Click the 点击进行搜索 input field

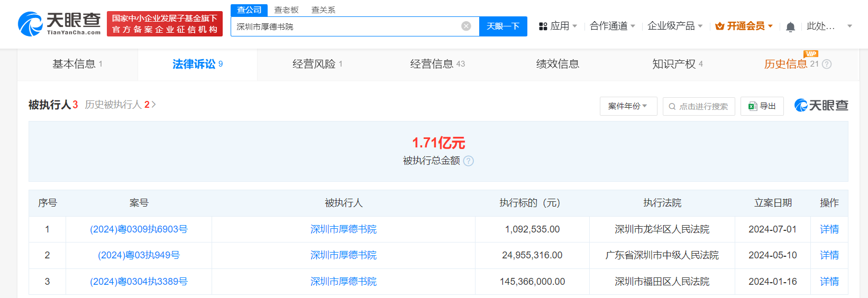pos(703,106)
